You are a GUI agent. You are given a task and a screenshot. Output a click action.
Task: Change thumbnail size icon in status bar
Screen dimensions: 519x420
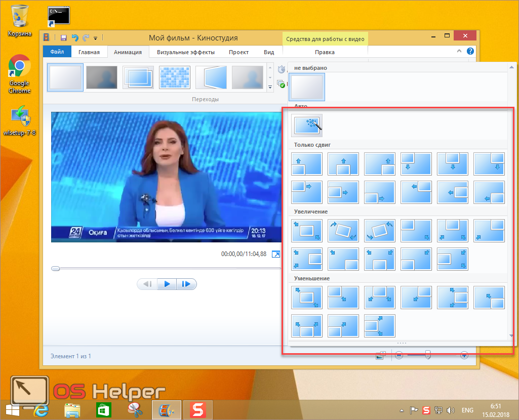point(381,356)
